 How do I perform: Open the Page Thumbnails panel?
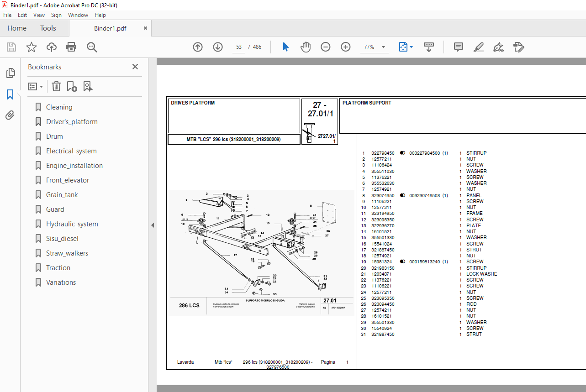10,73
